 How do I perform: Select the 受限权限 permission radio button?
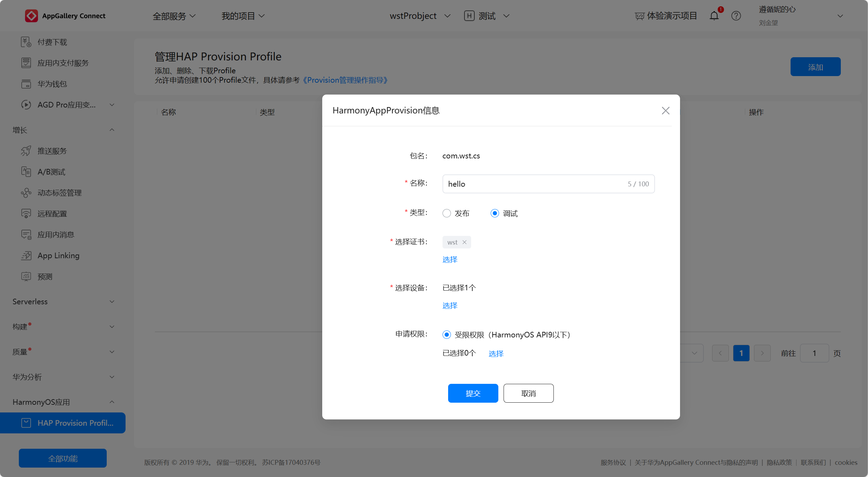point(447,335)
